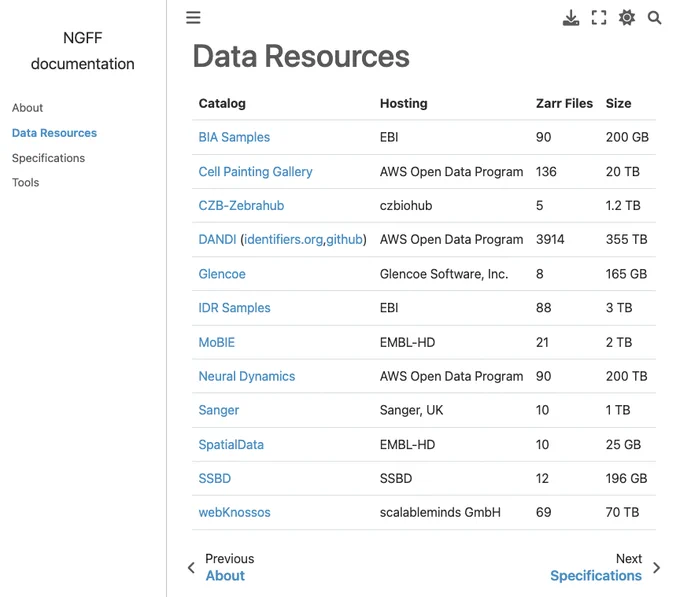Click the Data Resources page heading

(x=301, y=56)
